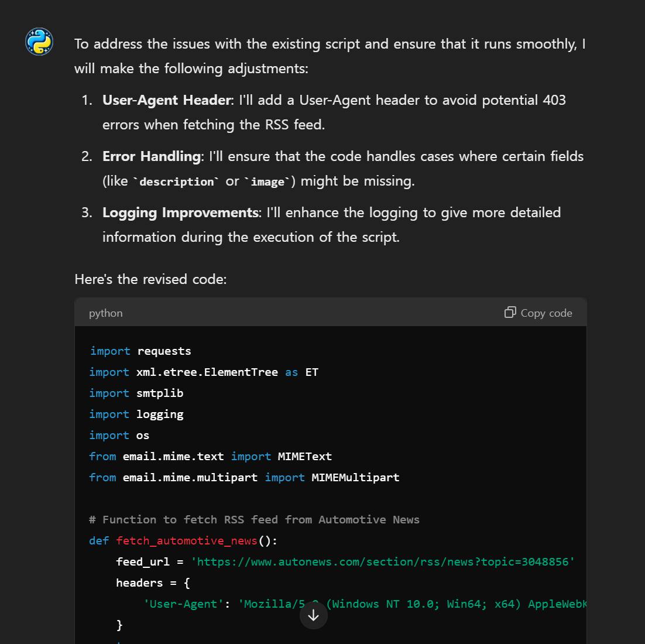Click the 'import smtplib' code line

click(x=136, y=393)
